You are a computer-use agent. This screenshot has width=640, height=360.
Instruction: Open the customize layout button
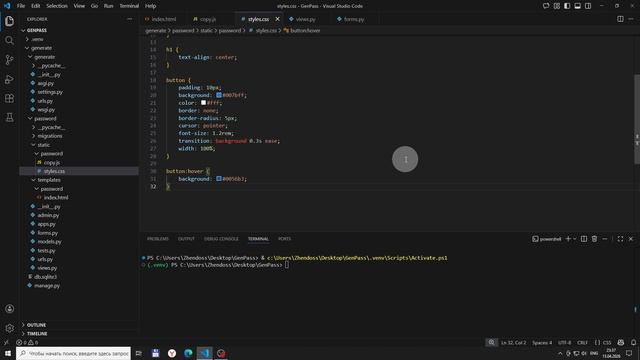click(x=557, y=6)
